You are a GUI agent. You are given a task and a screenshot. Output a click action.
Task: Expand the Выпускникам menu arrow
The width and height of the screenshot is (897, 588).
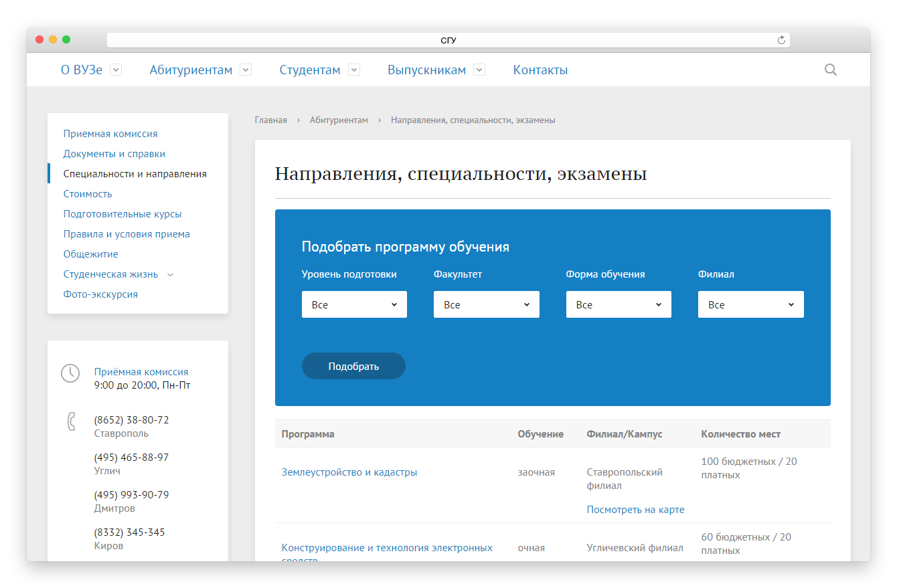(x=479, y=70)
